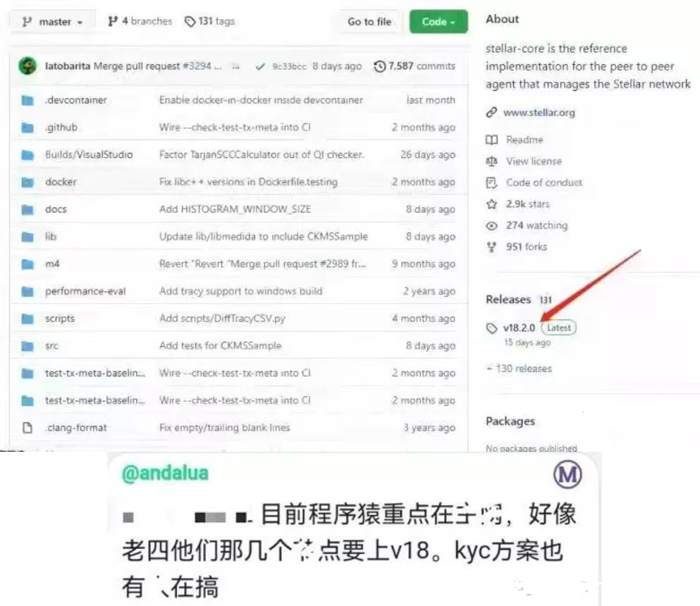Viewport: 700px width, 606px height.
Task: Open the .devcontainer folder
Action: (x=76, y=100)
